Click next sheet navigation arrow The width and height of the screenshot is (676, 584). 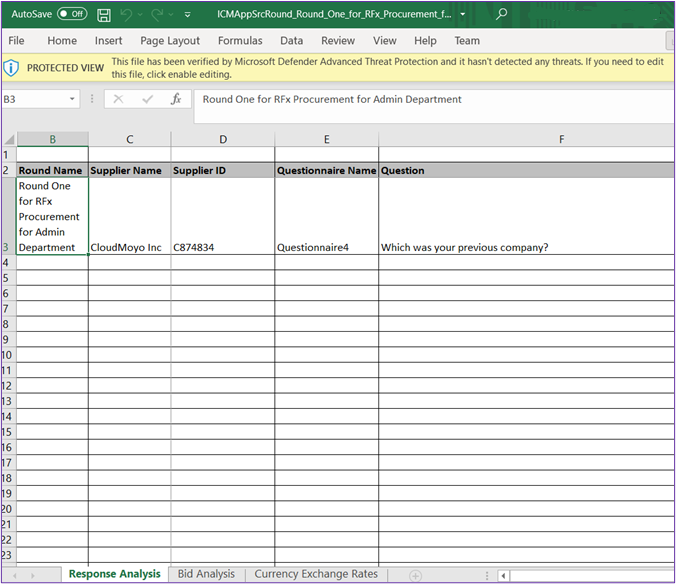click(x=33, y=575)
